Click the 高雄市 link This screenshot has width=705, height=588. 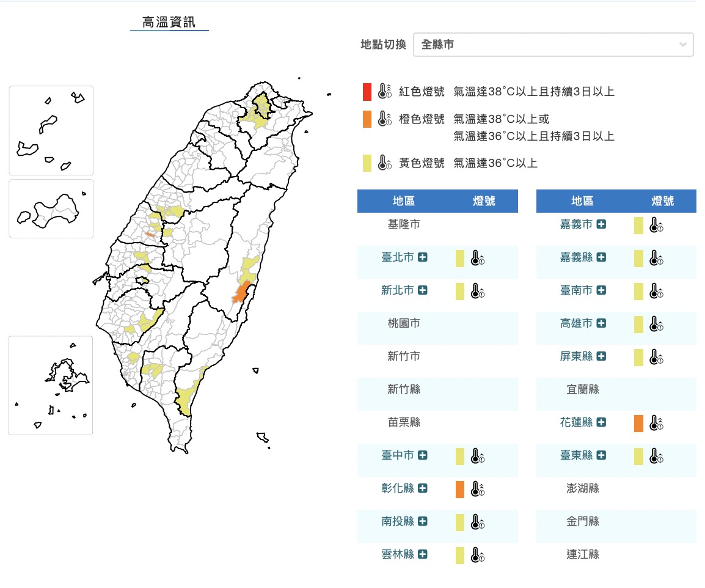pyautogui.click(x=576, y=323)
